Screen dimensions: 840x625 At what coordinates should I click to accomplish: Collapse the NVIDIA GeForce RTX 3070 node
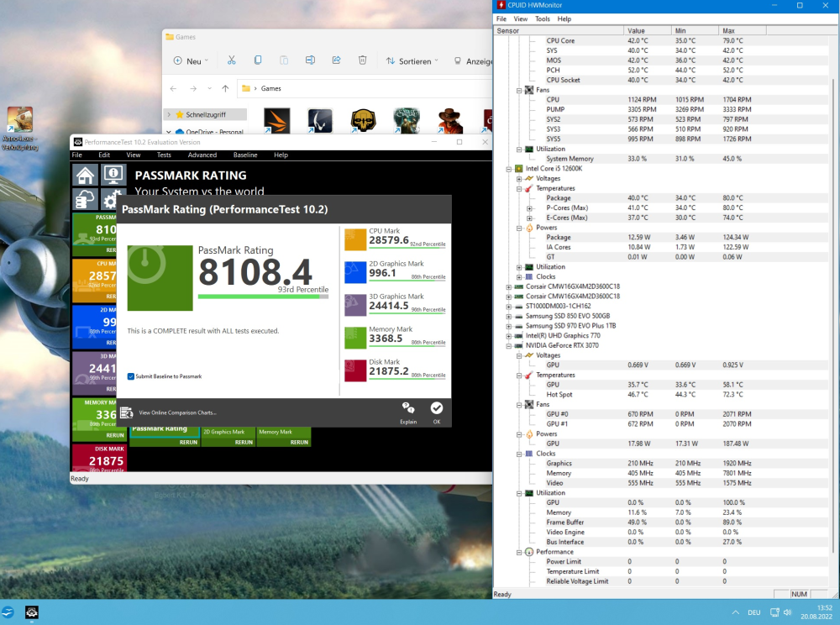(509, 345)
